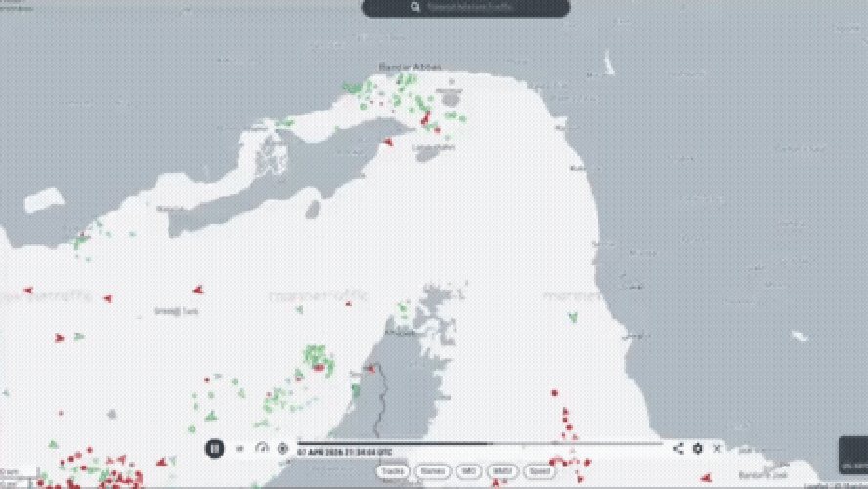Toggle the IMO chip
The height and width of the screenshot is (489, 868).
click(x=467, y=470)
